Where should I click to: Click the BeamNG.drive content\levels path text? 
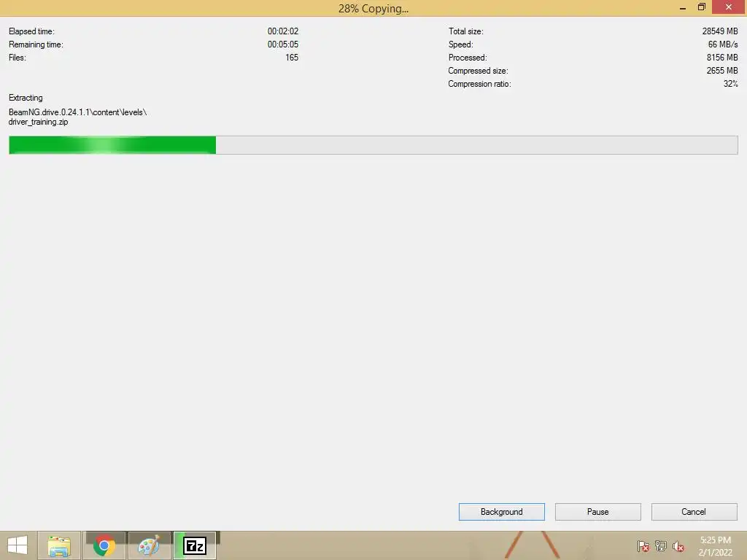coord(77,112)
